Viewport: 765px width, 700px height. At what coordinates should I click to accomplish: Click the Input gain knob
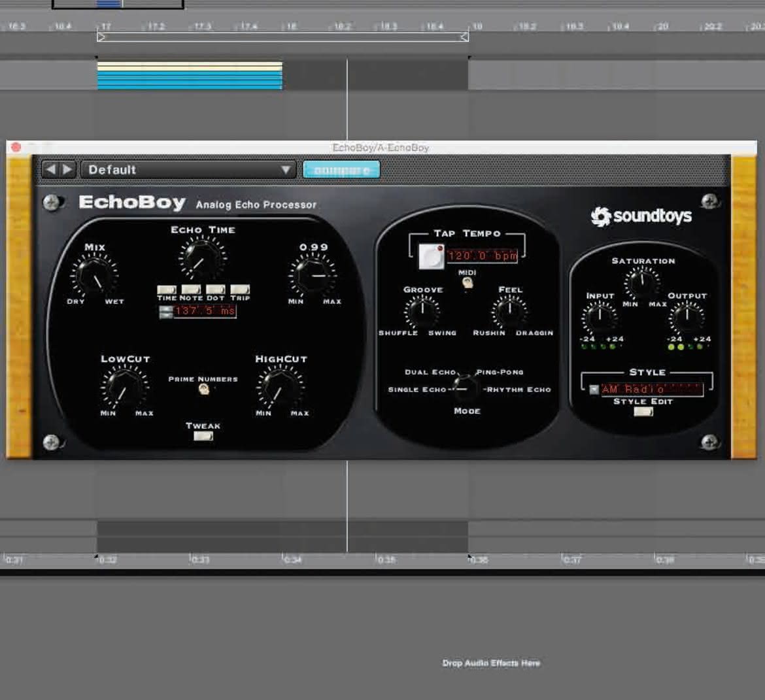tap(600, 318)
